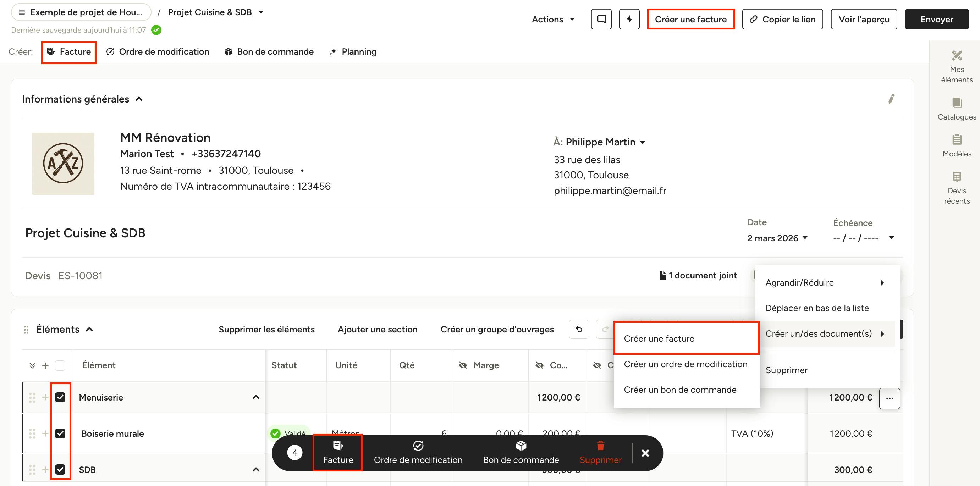
Task: Open the three-dot menu on Menuiserie row
Action: click(x=890, y=398)
